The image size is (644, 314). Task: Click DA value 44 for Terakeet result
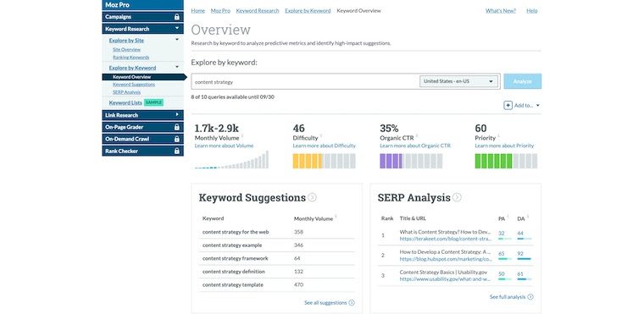point(520,233)
